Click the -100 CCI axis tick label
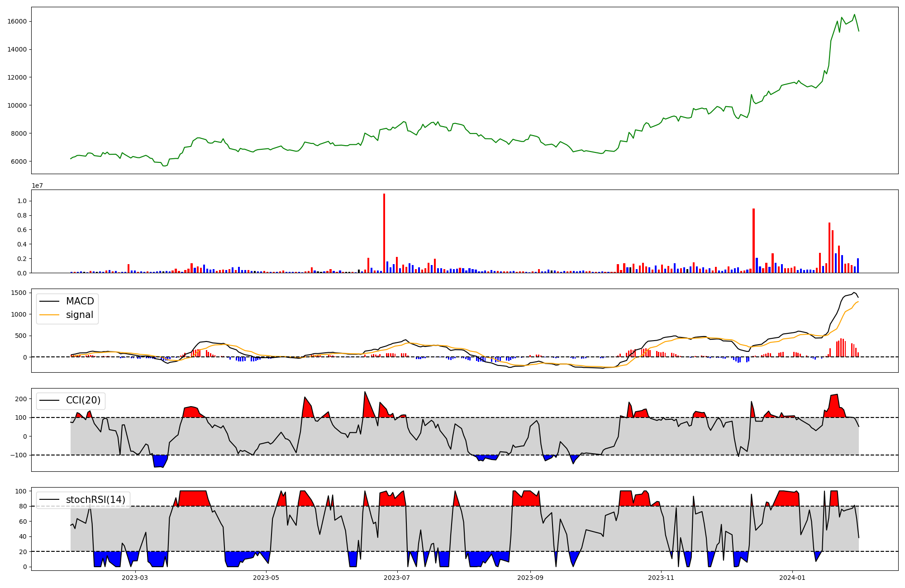 tap(19, 455)
